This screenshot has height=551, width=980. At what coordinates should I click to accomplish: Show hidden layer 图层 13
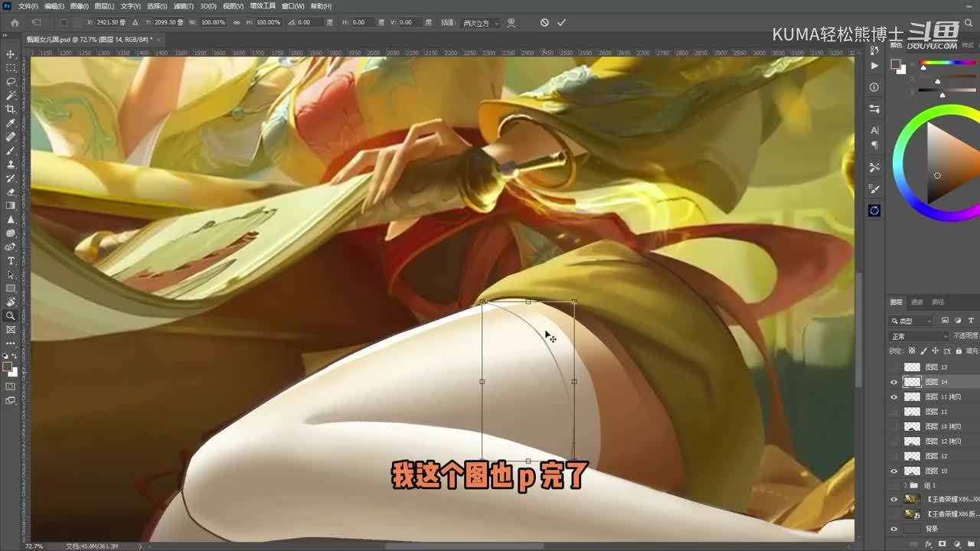coord(893,367)
